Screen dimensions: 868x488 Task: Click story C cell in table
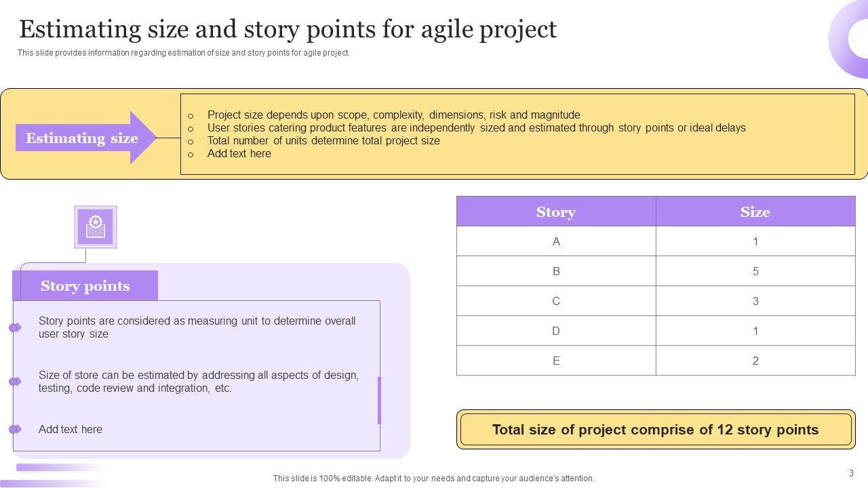[x=556, y=301]
